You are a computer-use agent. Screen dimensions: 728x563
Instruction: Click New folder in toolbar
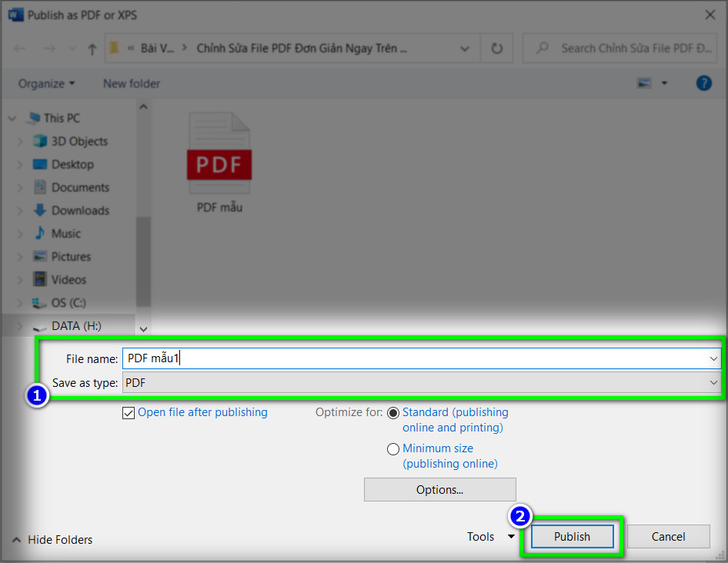pyautogui.click(x=132, y=83)
